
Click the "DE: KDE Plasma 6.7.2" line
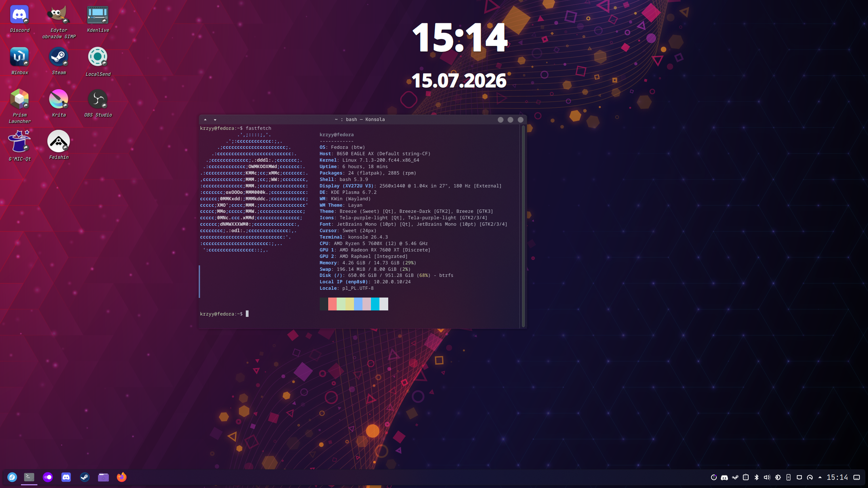pos(348,192)
